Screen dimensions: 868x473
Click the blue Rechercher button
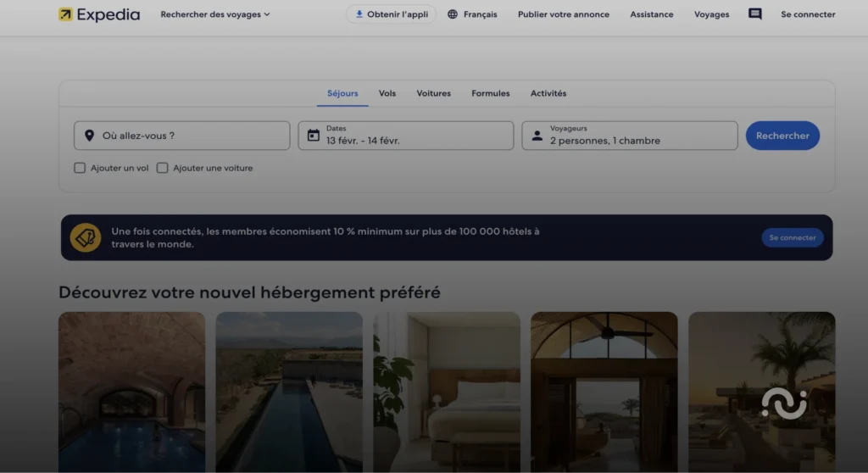[x=782, y=136]
